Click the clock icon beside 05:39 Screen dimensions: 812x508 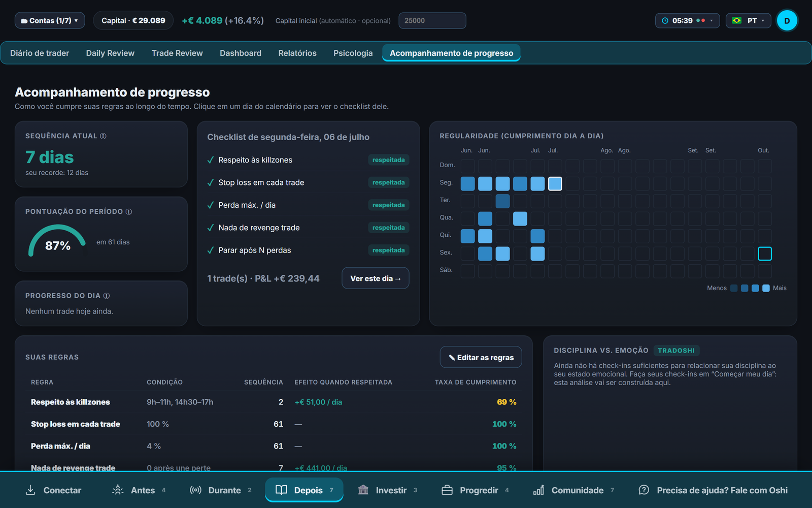click(665, 21)
